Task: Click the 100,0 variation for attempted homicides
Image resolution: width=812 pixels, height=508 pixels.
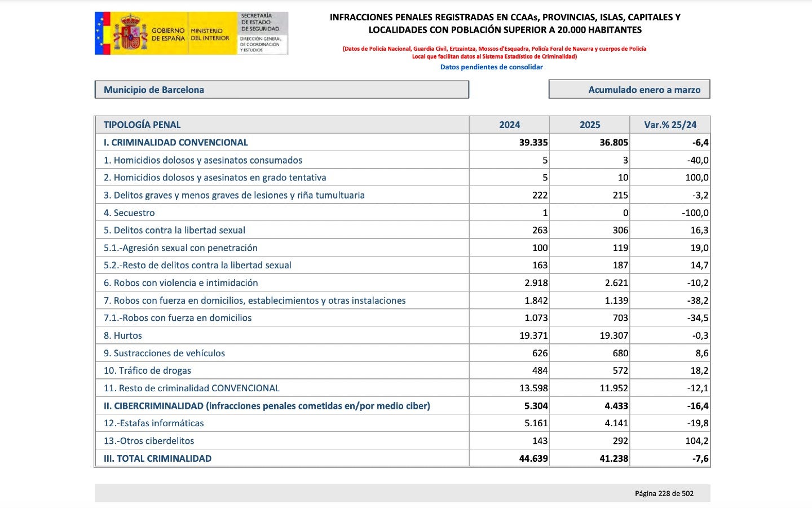Action: pos(697,178)
